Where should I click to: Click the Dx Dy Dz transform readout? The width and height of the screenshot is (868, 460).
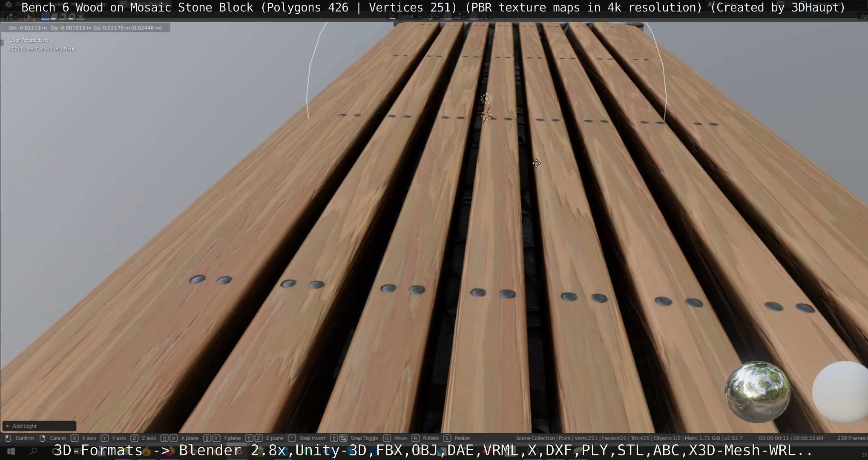click(85, 28)
